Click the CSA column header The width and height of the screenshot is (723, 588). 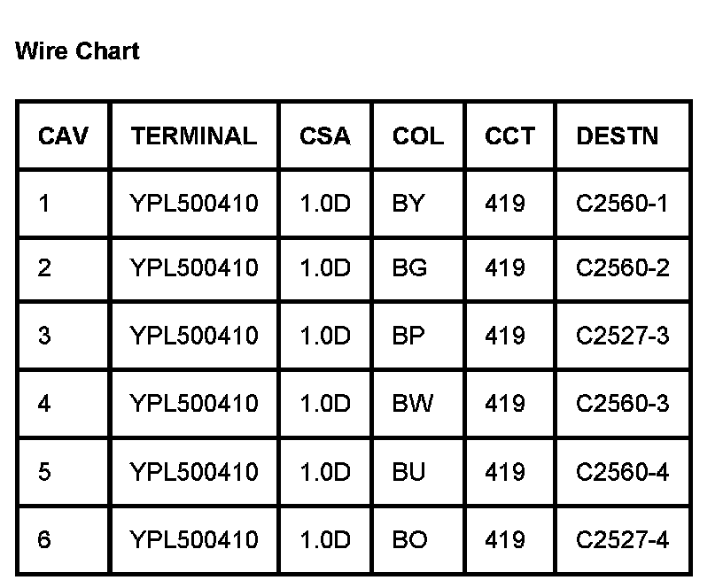324,136
